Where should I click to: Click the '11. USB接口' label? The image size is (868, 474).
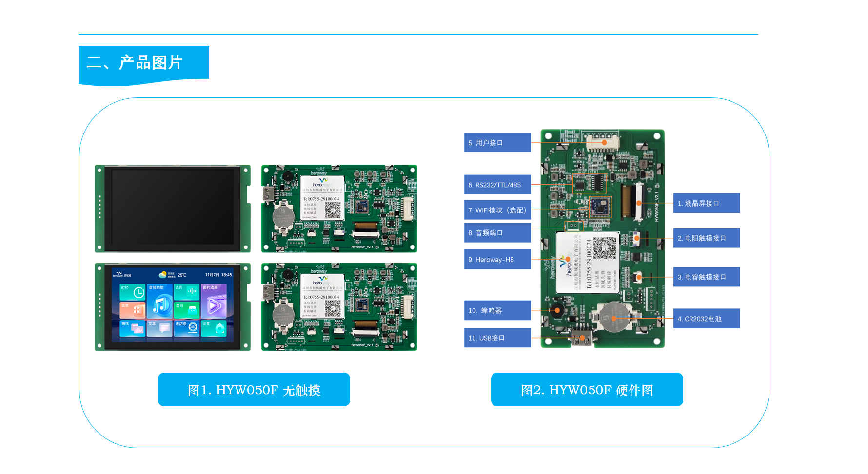click(497, 338)
